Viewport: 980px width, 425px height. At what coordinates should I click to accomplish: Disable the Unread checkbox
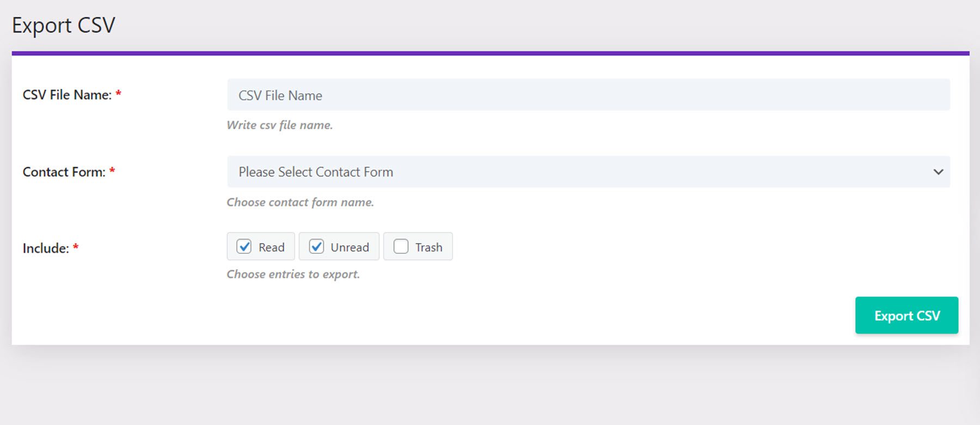click(x=316, y=247)
